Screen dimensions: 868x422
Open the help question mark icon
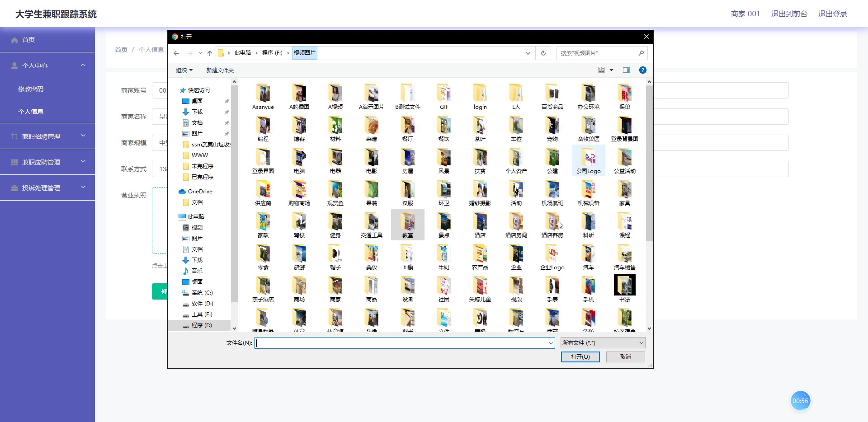point(642,70)
